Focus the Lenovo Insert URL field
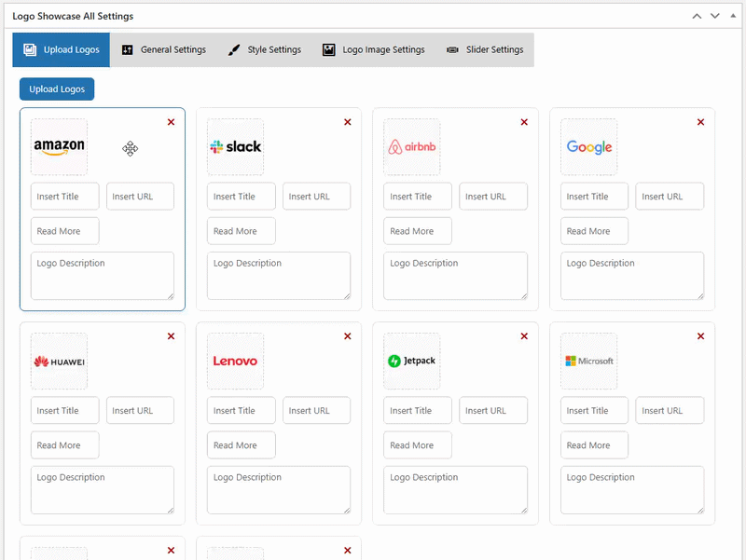 (x=316, y=410)
